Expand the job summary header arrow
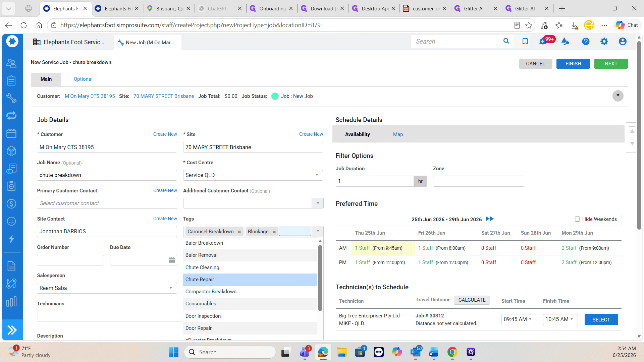Screen dimensions: 644x362 tap(618, 96)
